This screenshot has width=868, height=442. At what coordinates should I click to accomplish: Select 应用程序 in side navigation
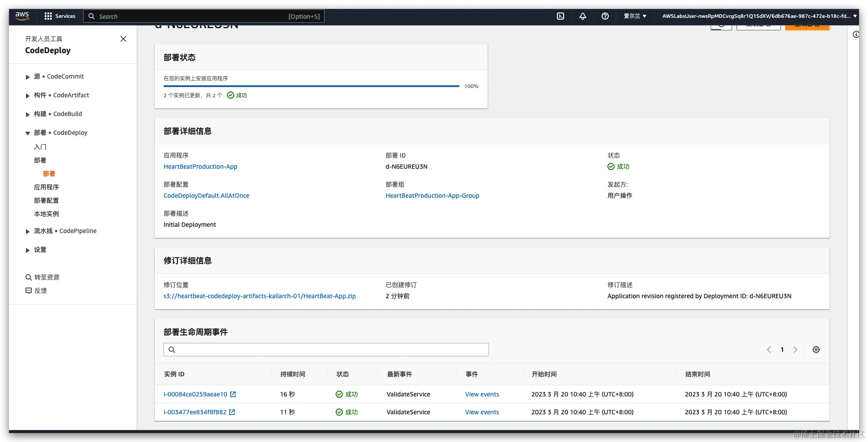(x=46, y=187)
